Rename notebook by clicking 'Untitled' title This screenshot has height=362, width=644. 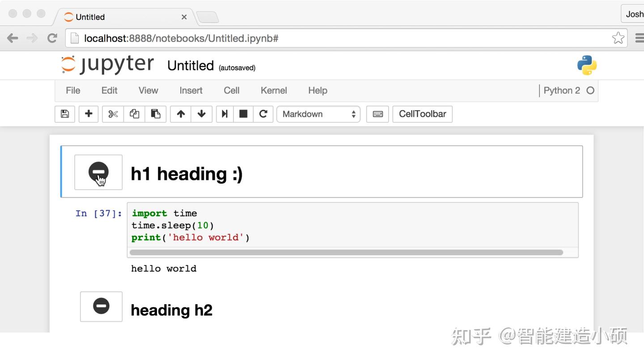click(x=191, y=65)
